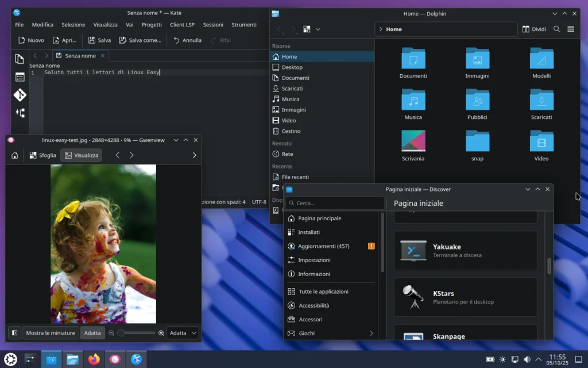This screenshot has width=588, height=368.
Task: Switch to Visualizza mode in Gwenview
Action: pyautogui.click(x=81, y=155)
